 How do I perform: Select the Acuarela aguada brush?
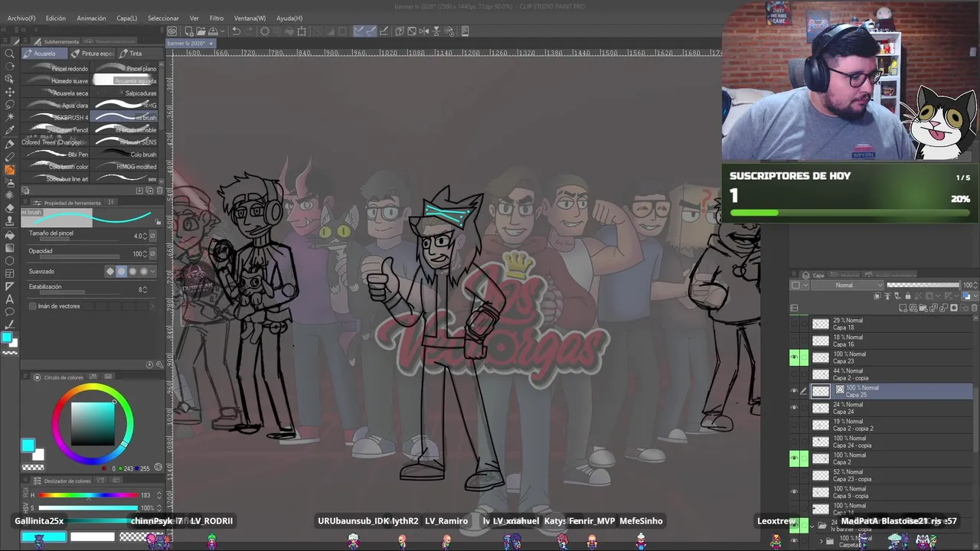click(x=126, y=81)
